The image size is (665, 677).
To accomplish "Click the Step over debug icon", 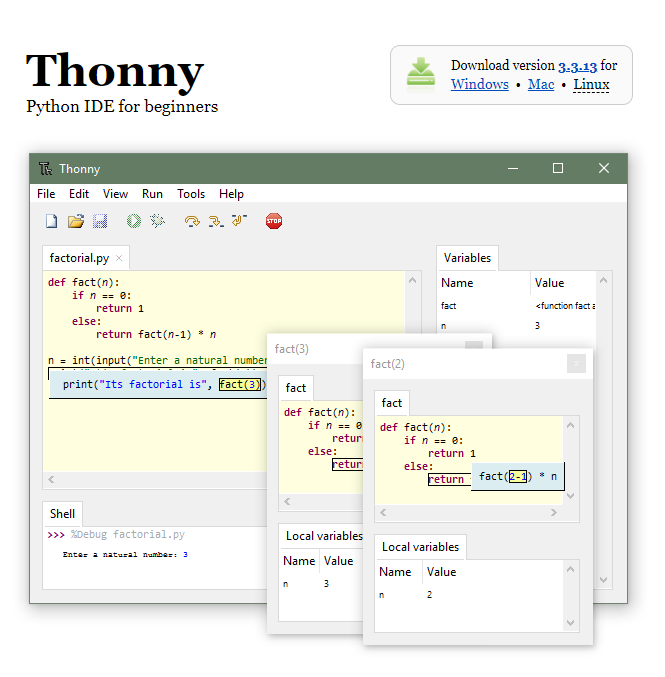I will pyautogui.click(x=192, y=221).
